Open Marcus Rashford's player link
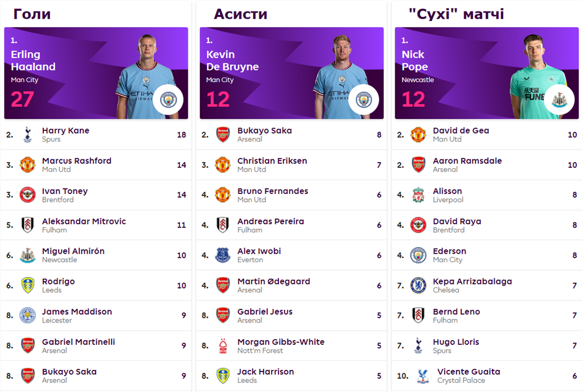The height and width of the screenshot is (392, 583). [x=77, y=161]
